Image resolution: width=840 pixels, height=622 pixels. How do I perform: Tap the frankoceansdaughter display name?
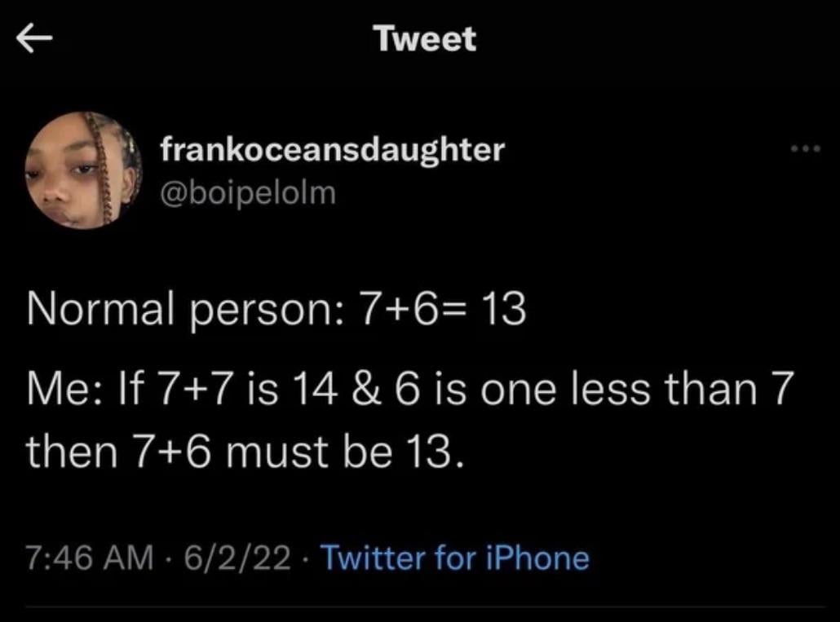332,149
